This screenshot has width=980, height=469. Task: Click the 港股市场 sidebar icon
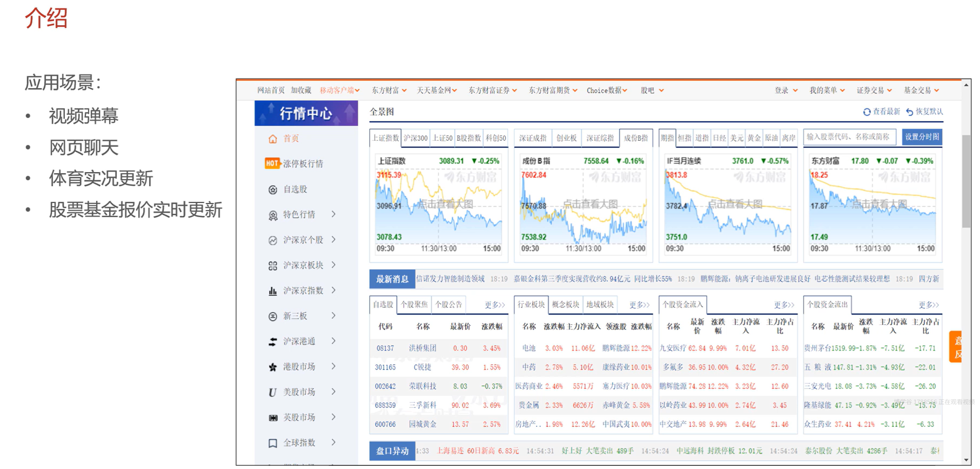(273, 367)
